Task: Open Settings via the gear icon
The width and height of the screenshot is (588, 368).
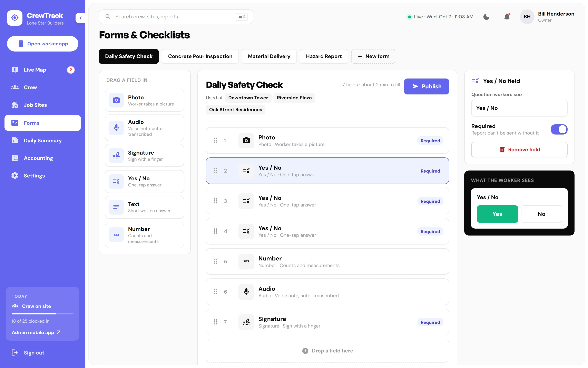Action: coord(15,175)
